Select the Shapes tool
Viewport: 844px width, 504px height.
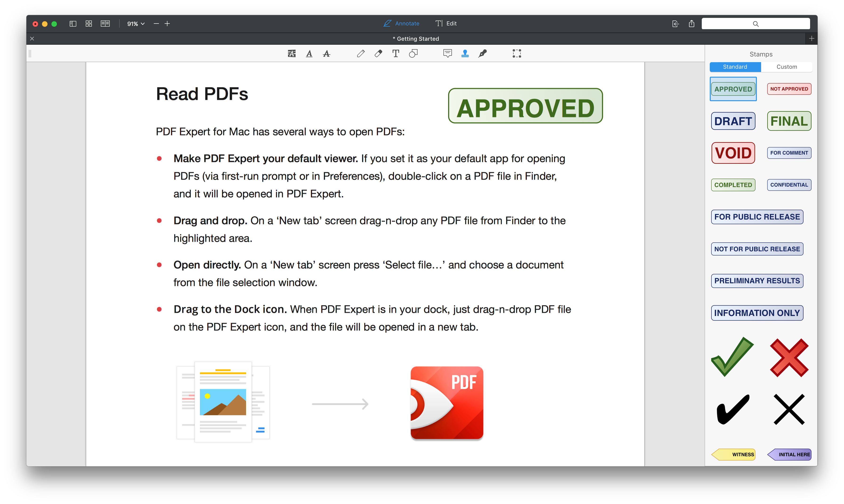click(413, 53)
